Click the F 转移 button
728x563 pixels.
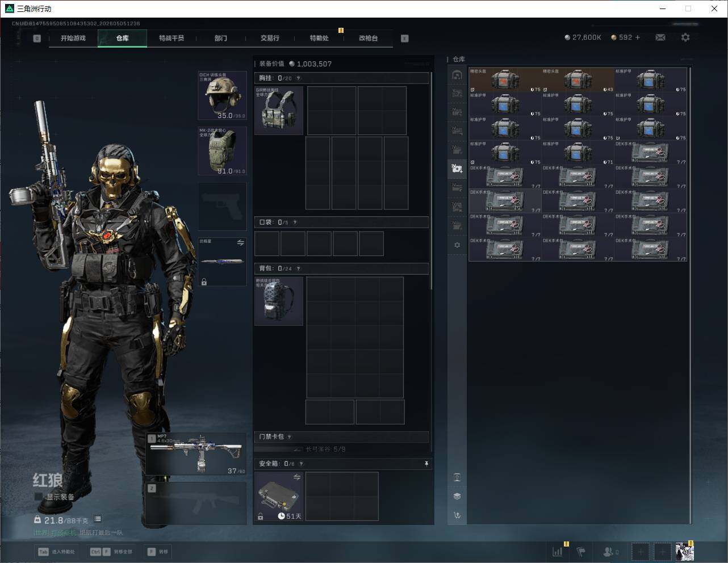[158, 552]
